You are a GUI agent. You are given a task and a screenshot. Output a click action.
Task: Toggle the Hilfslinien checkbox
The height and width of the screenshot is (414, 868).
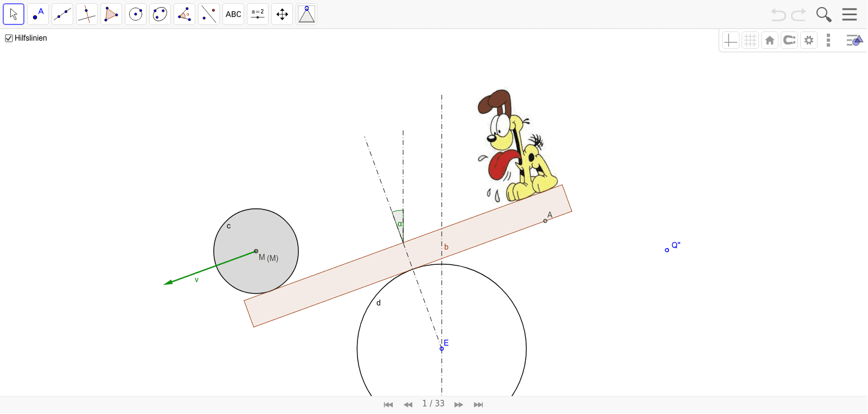(x=9, y=38)
